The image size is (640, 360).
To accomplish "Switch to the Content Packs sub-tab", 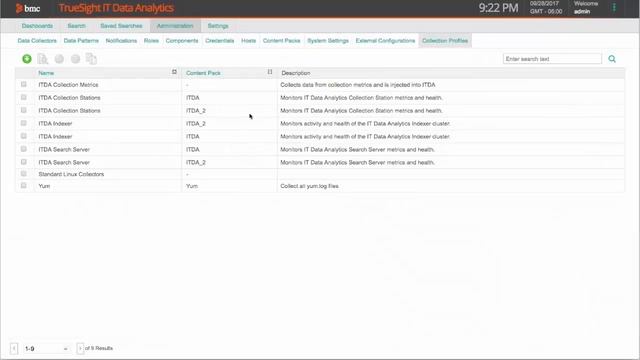I will [x=282, y=40].
